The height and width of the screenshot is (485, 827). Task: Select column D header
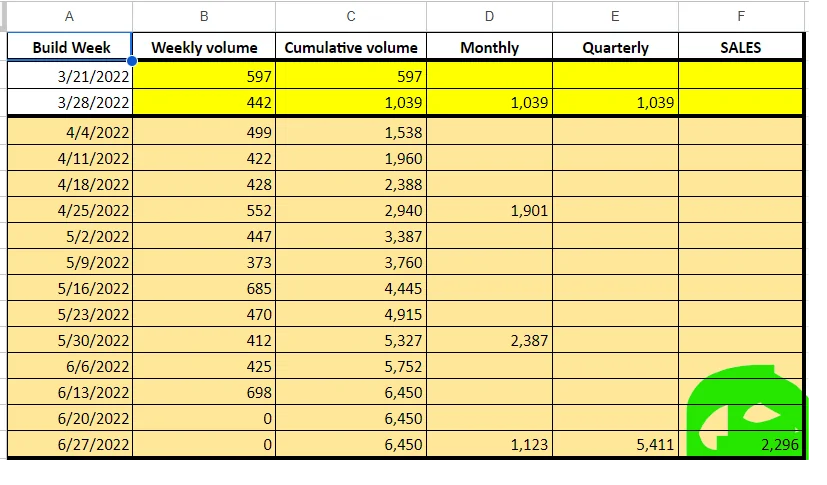click(x=489, y=16)
